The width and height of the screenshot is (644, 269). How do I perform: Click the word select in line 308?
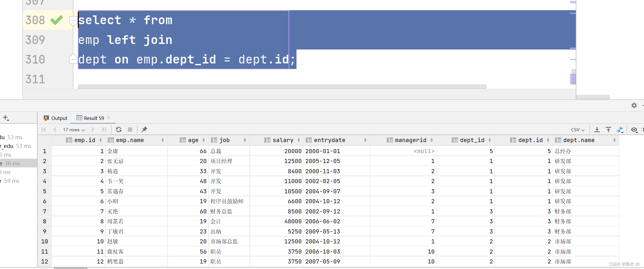[100, 20]
